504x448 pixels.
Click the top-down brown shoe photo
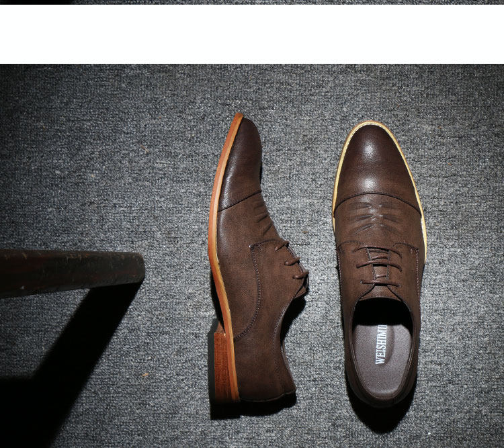pyautogui.click(x=379, y=264)
